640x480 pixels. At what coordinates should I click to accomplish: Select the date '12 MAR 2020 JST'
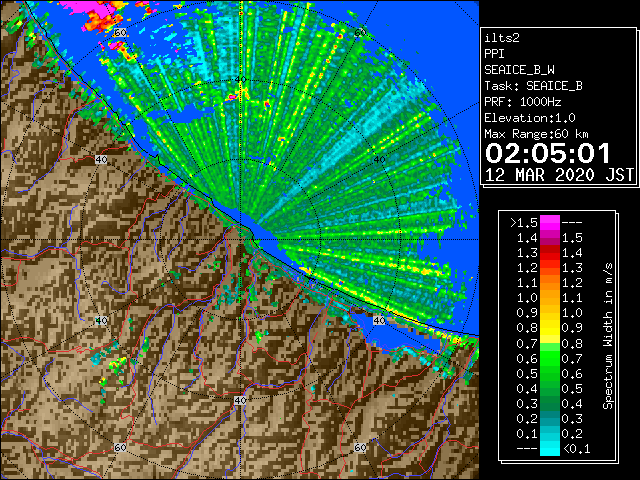(x=559, y=175)
